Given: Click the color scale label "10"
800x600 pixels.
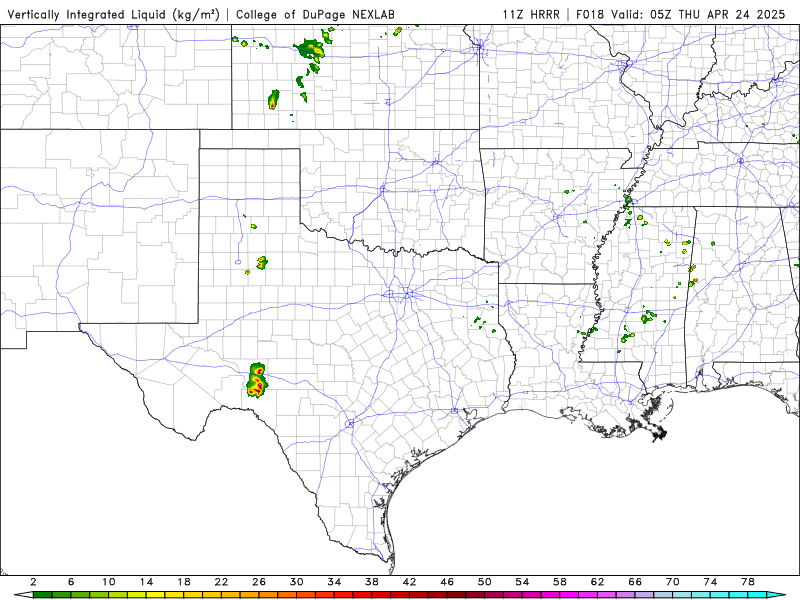Looking at the screenshot, I should [109, 582].
